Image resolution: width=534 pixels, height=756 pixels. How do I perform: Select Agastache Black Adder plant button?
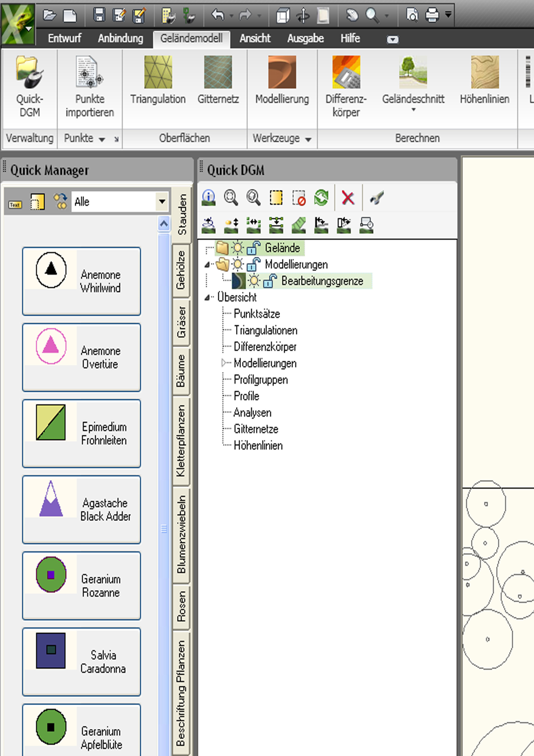[82, 509]
